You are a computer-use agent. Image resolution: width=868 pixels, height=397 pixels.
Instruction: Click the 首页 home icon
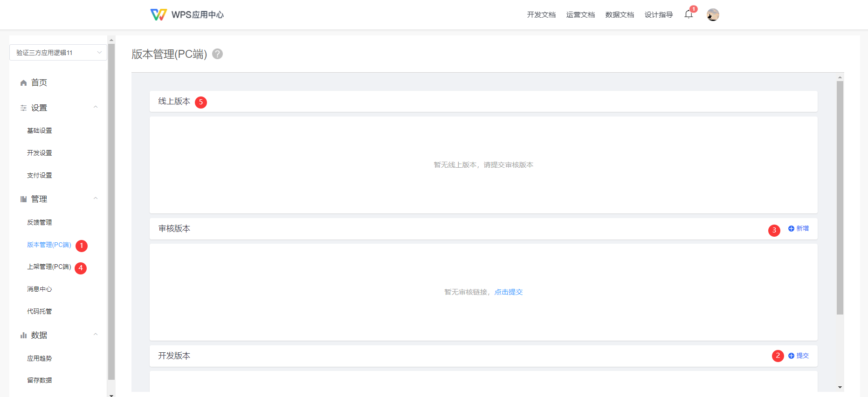[23, 83]
